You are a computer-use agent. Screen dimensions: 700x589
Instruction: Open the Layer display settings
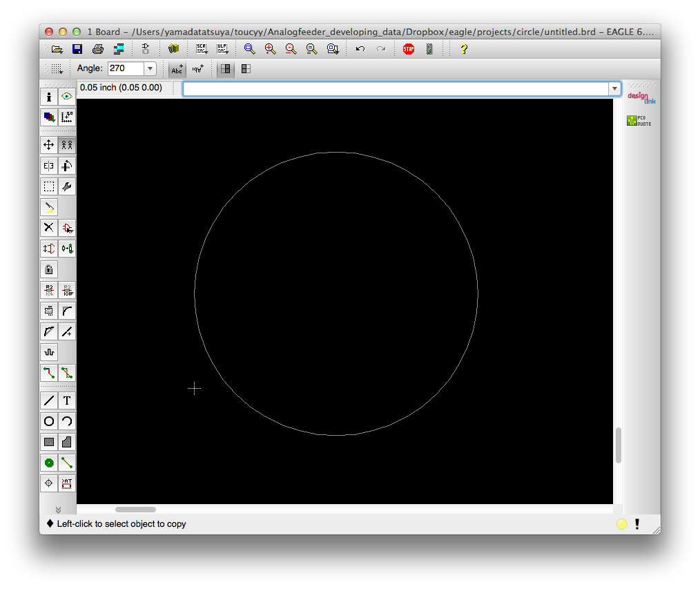tap(49, 117)
